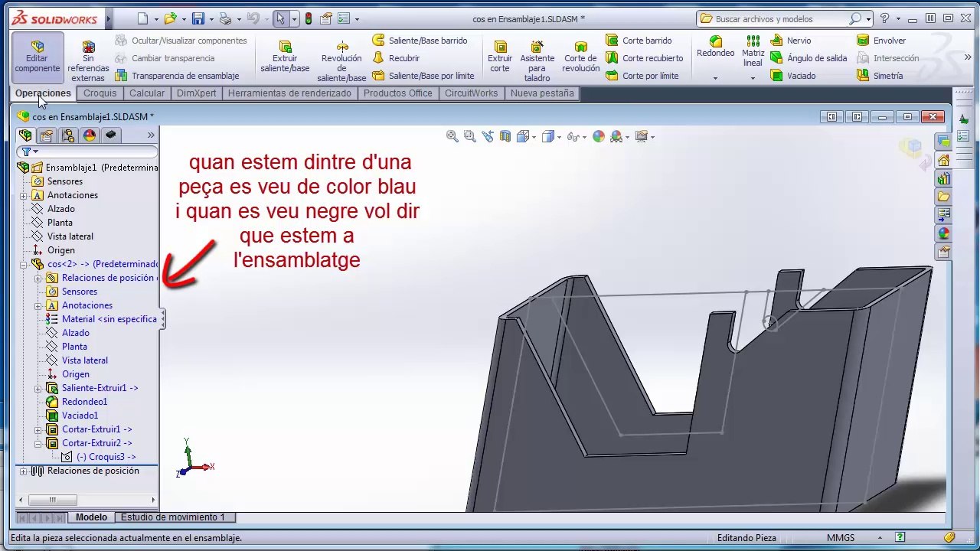Click the Envolver tool
Viewport: 980px width, 551px height.
click(x=881, y=41)
